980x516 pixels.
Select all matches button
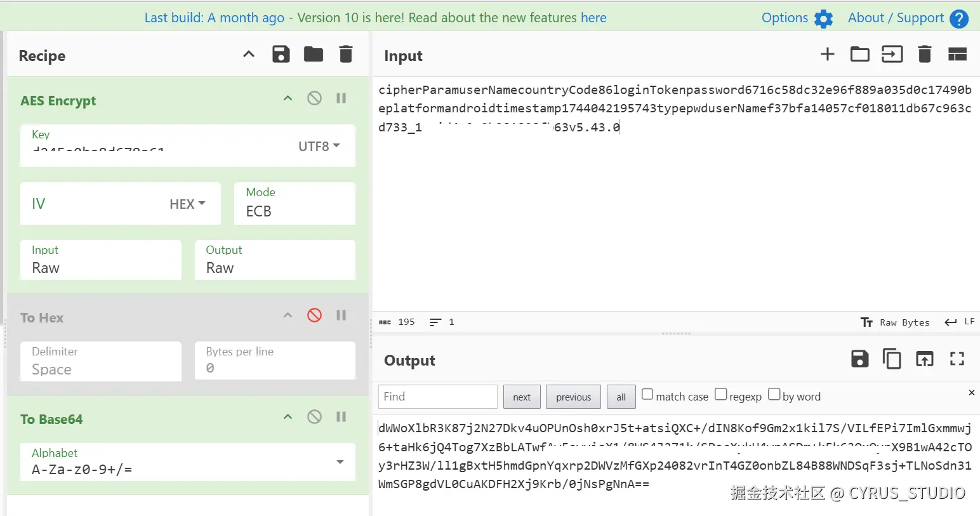click(x=621, y=397)
